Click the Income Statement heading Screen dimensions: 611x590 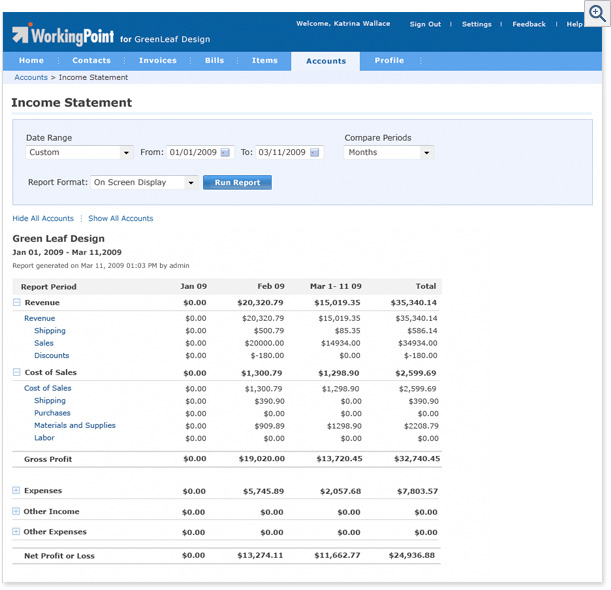(72, 102)
